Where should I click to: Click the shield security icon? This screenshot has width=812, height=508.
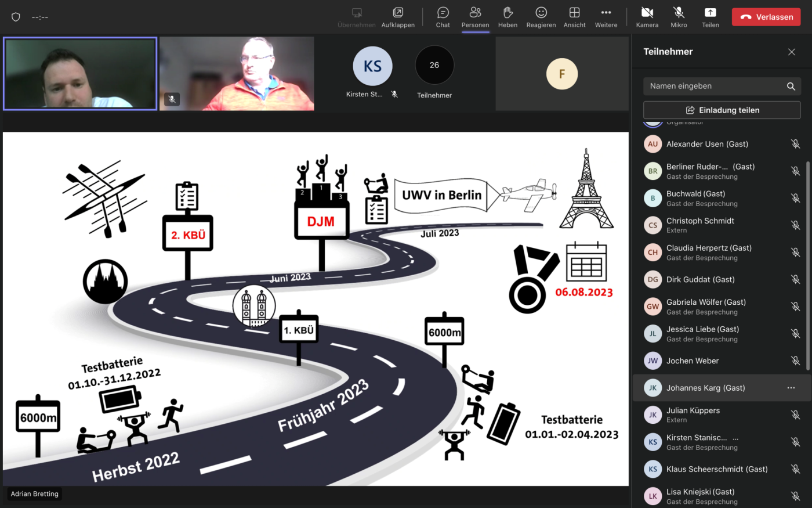16,17
